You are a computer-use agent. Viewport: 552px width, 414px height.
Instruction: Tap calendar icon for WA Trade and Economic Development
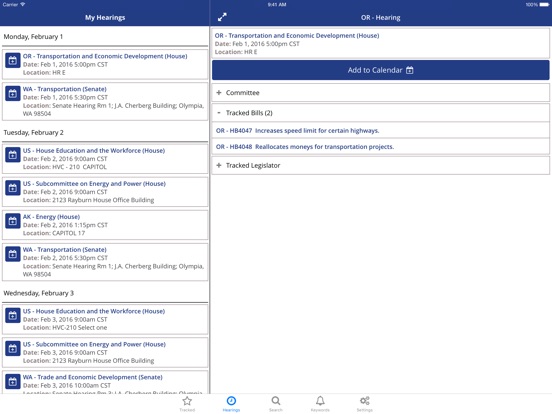13,382
